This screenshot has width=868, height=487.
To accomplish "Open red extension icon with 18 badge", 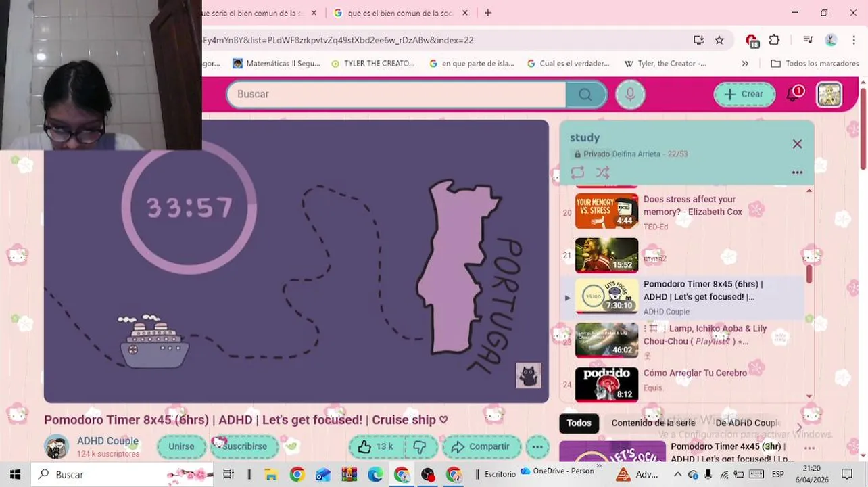I will pos(752,41).
